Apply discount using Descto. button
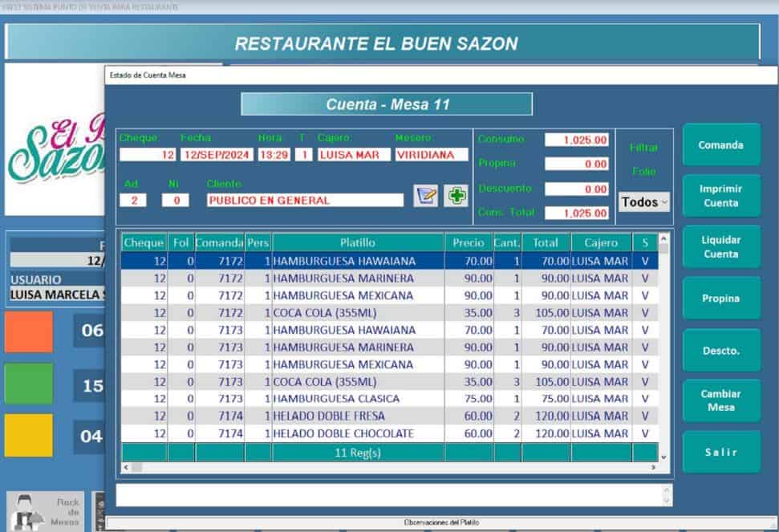The height and width of the screenshot is (532, 779). [x=720, y=351]
